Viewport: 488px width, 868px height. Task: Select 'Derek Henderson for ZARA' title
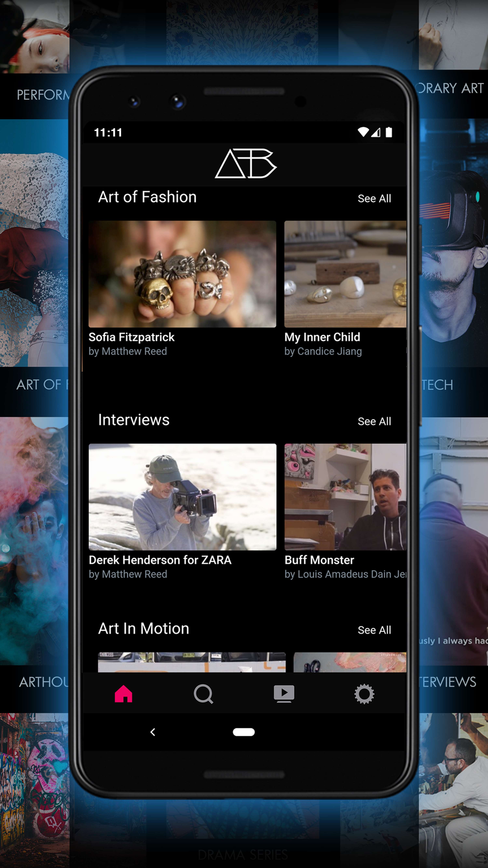pos(160,560)
